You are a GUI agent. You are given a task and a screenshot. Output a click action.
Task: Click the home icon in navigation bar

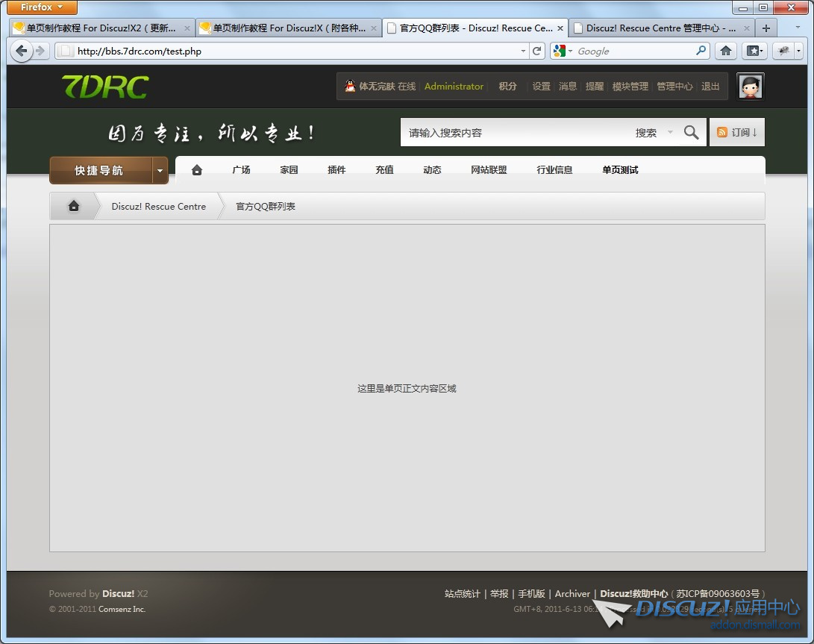pyautogui.click(x=197, y=170)
